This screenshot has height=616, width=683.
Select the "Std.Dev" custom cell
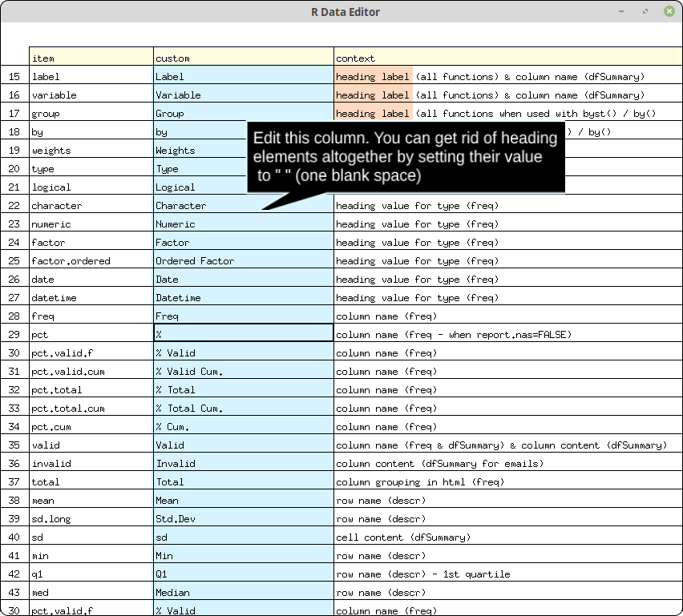click(244, 519)
